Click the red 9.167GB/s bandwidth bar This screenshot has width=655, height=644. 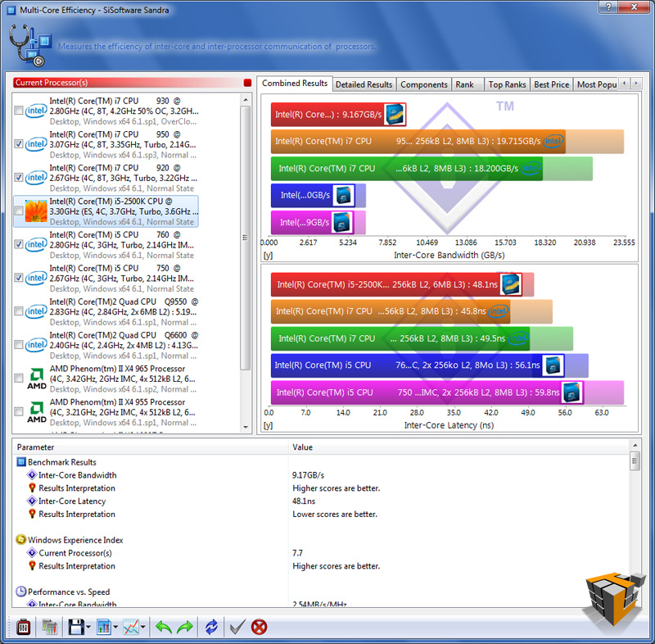[338, 115]
